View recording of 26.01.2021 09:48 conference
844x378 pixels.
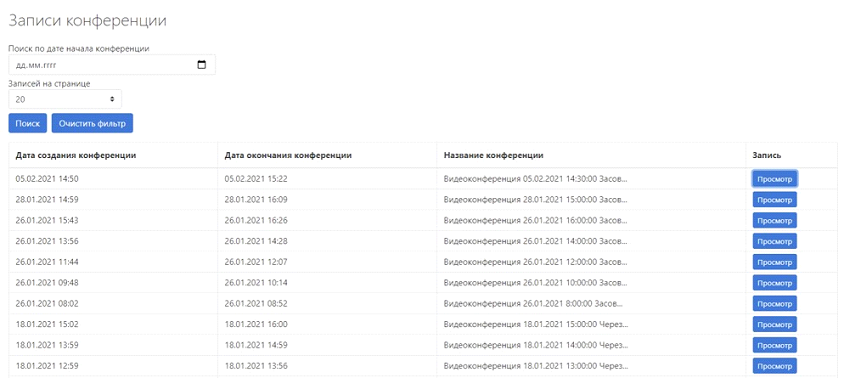click(x=775, y=283)
